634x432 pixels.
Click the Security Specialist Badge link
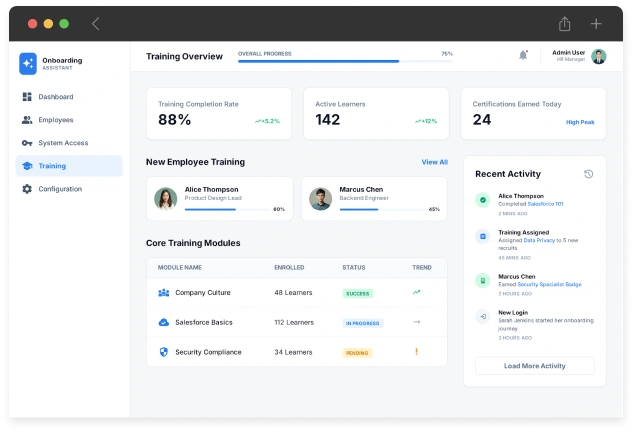tap(549, 284)
